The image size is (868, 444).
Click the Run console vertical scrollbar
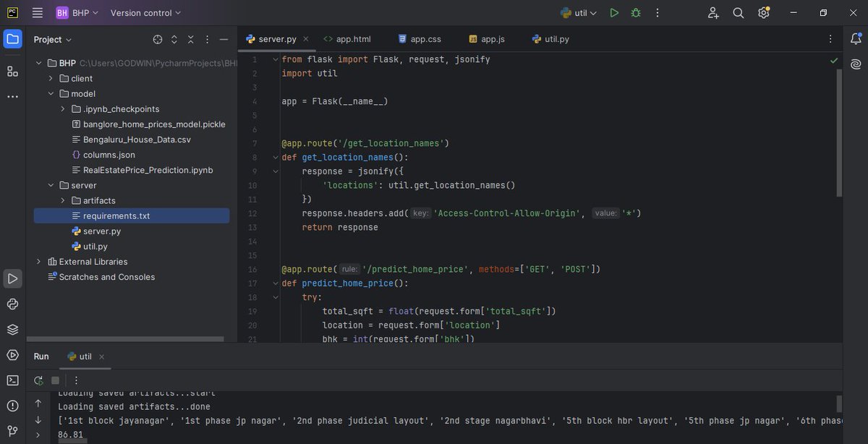pos(839,404)
